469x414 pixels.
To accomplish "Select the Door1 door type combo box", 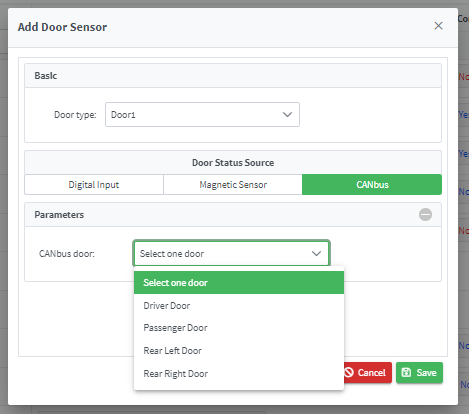I will click(x=202, y=115).
